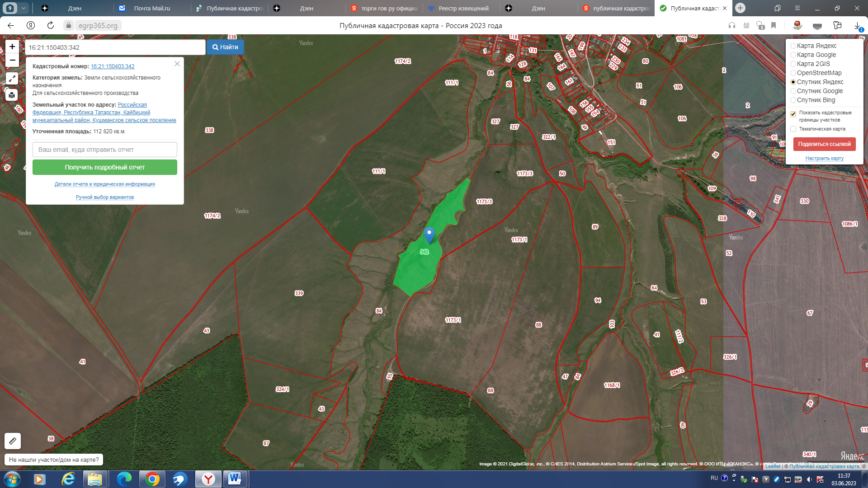The width and height of the screenshot is (868, 488).
Task: Open browser downloads arrow icon
Action: click(x=857, y=26)
